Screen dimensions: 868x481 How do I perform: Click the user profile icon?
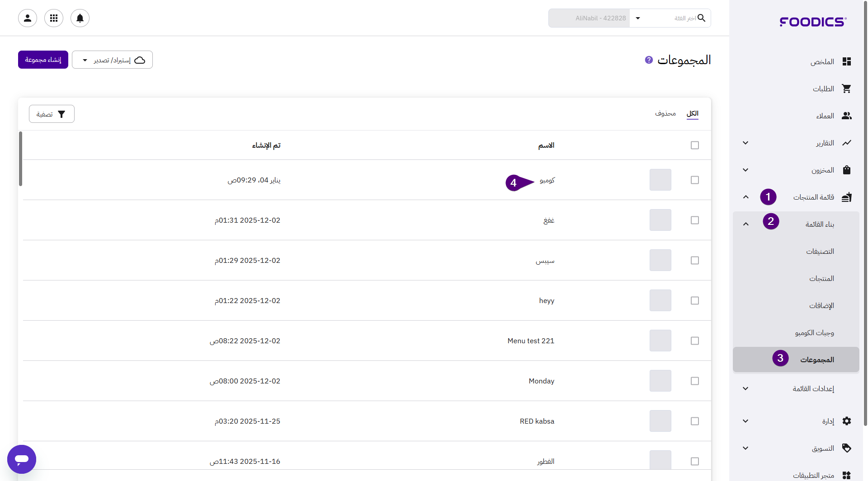click(28, 18)
